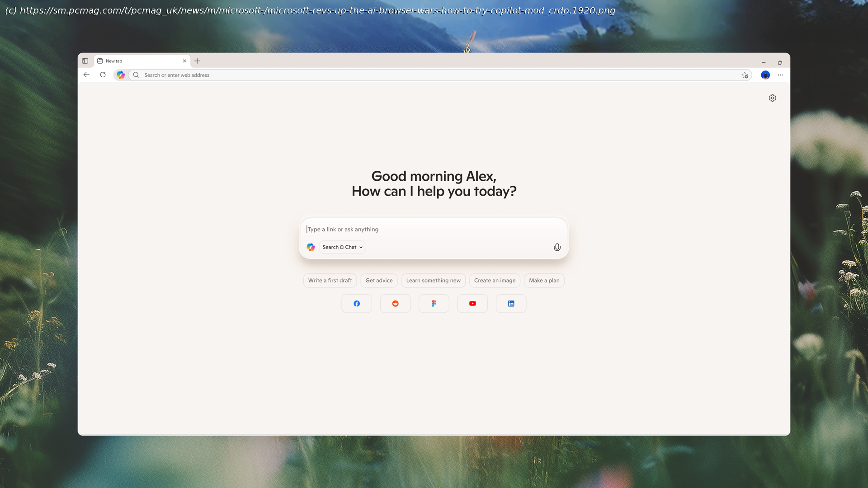Screen dimensions: 868x488
Task: Open the LinkedIn shortcut tile
Action: [x=511, y=304]
